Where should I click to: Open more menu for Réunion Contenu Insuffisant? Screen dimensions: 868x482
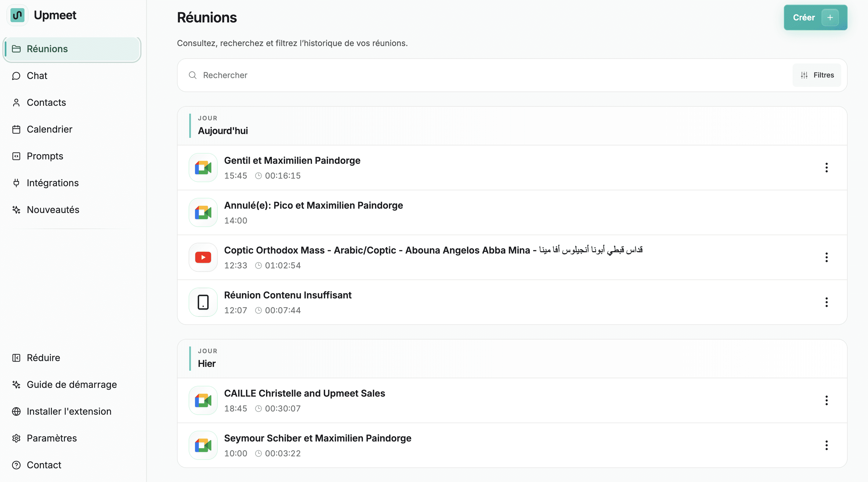(826, 302)
